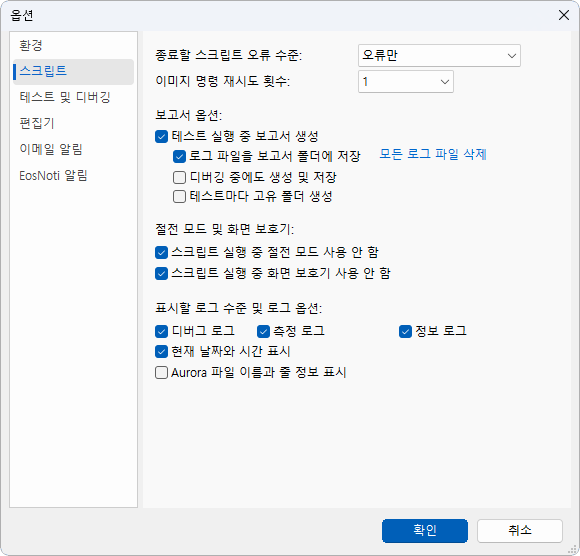Expand the 종료할 스크립트 오류 수준 dropdown

coord(439,55)
